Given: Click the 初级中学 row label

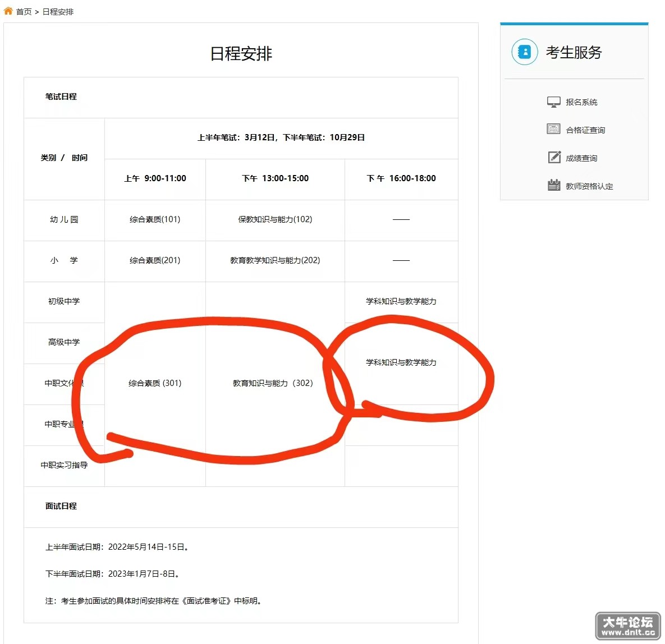Looking at the screenshot, I should coord(64,301).
